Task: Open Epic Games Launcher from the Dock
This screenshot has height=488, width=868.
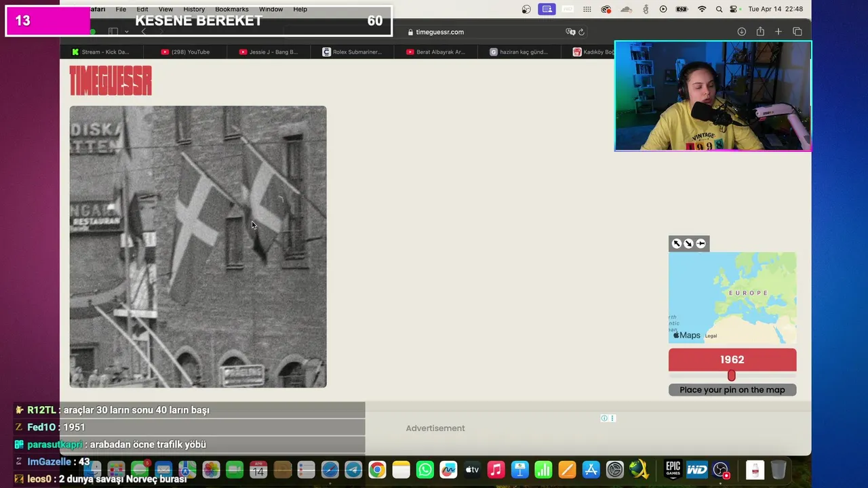Action: (673, 470)
